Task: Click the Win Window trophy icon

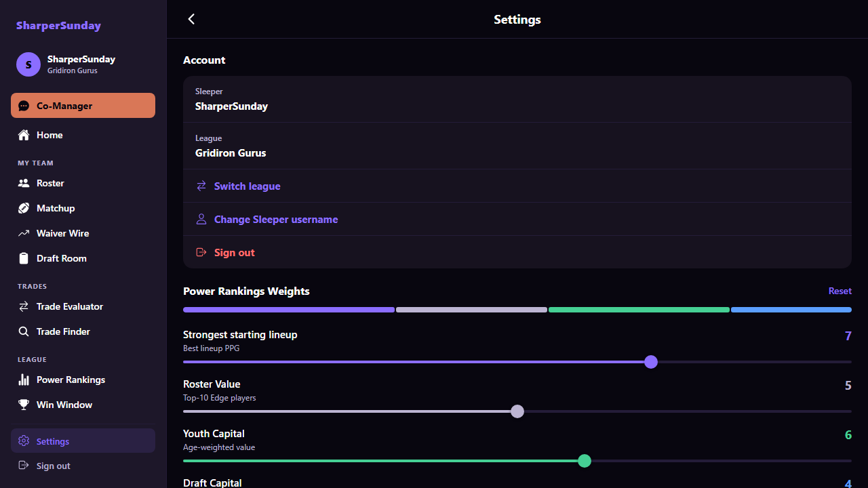Action: (x=24, y=405)
